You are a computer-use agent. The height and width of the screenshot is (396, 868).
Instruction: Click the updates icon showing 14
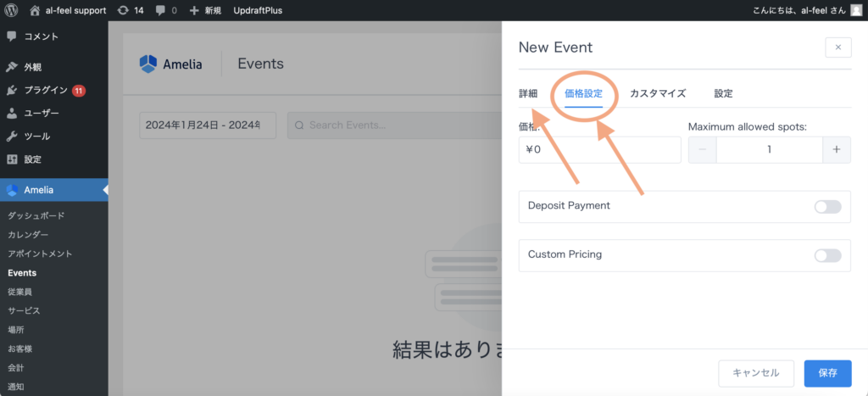point(124,10)
